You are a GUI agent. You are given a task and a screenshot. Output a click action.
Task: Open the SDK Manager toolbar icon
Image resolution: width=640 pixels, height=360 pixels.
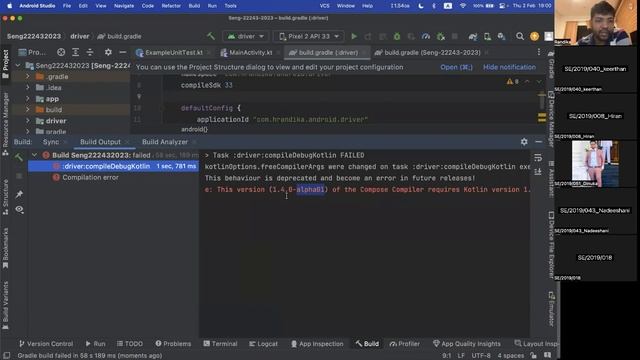pos(502,36)
